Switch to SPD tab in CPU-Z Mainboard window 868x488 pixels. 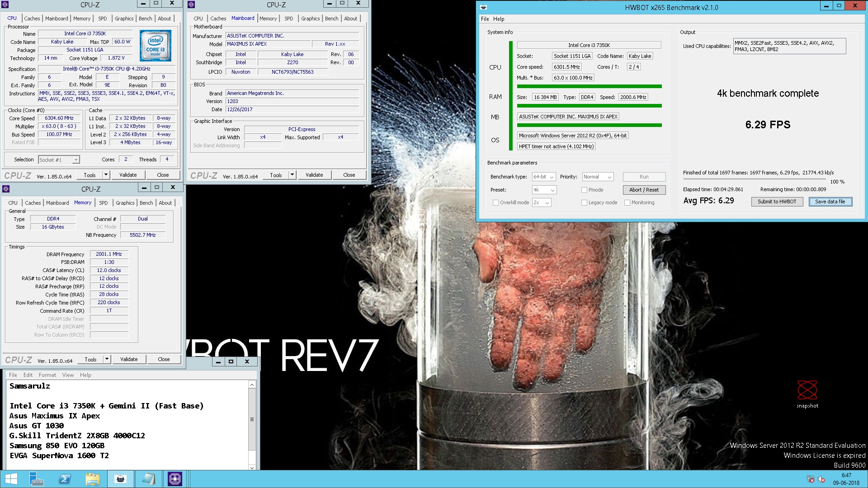click(289, 19)
